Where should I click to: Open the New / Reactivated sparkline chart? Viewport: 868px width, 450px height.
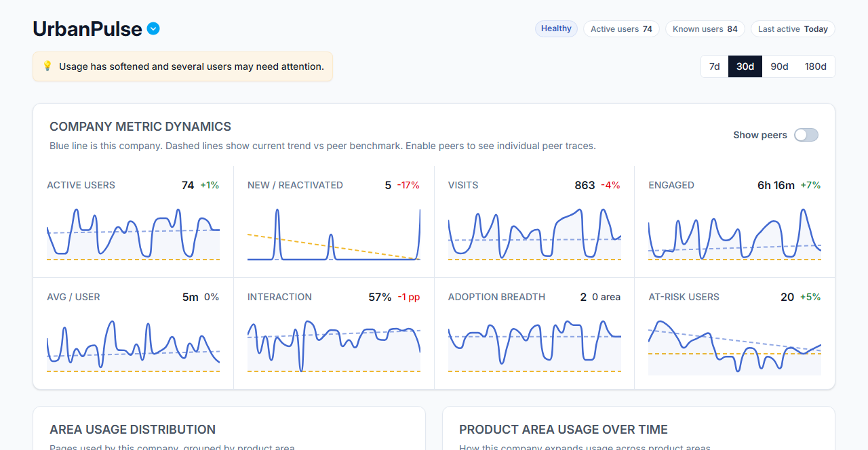pyautogui.click(x=334, y=234)
